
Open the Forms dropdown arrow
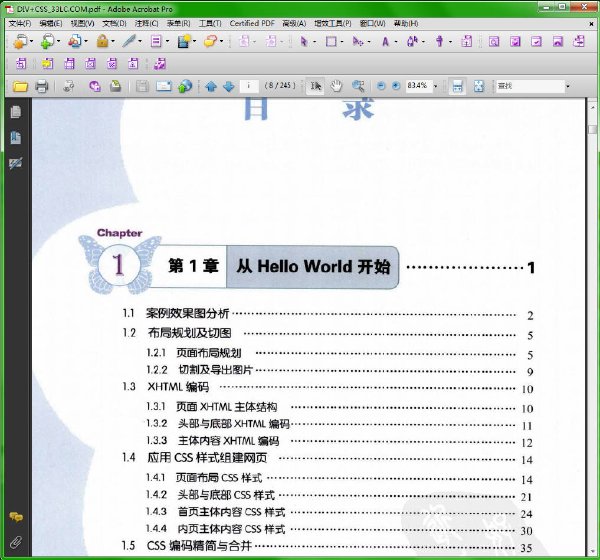(167, 41)
